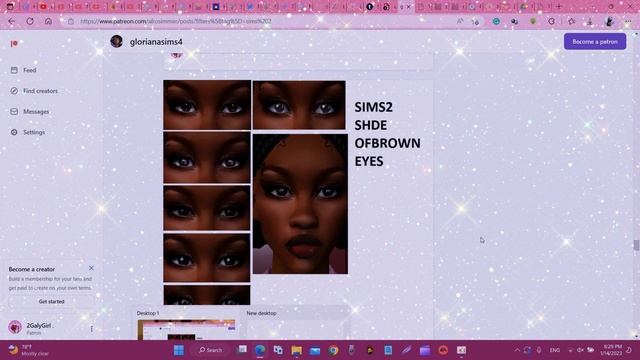The height and width of the screenshot is (360, 640).
Task: Open Microsoft Edge from the taskbar
Action: pos(260,350)
